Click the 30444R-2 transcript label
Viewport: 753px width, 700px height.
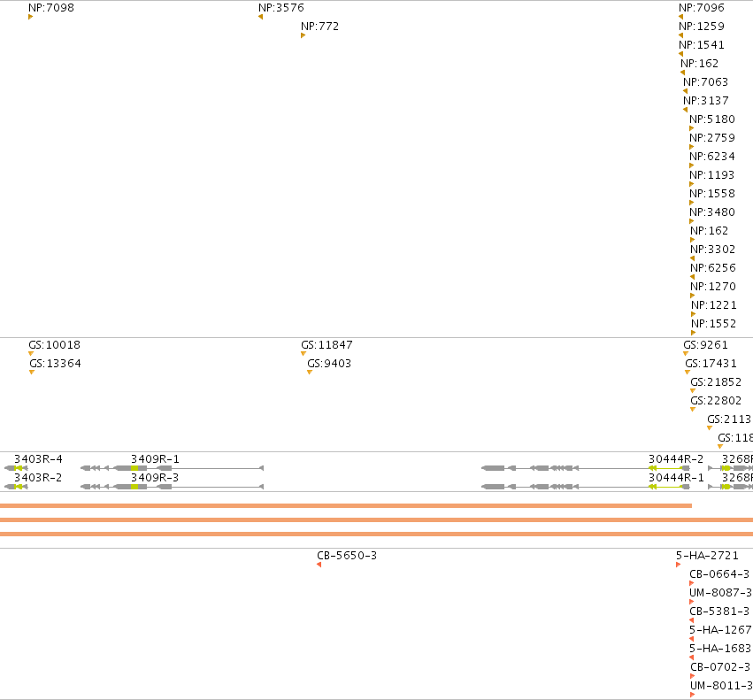(676, 459)
